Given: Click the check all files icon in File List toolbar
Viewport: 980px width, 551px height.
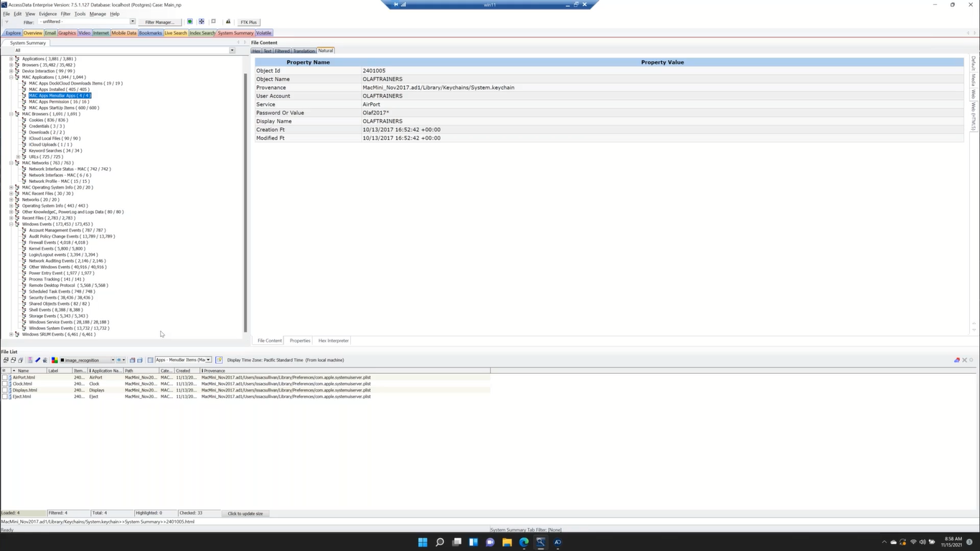Looking at the screenshot, I should [6, 360].
